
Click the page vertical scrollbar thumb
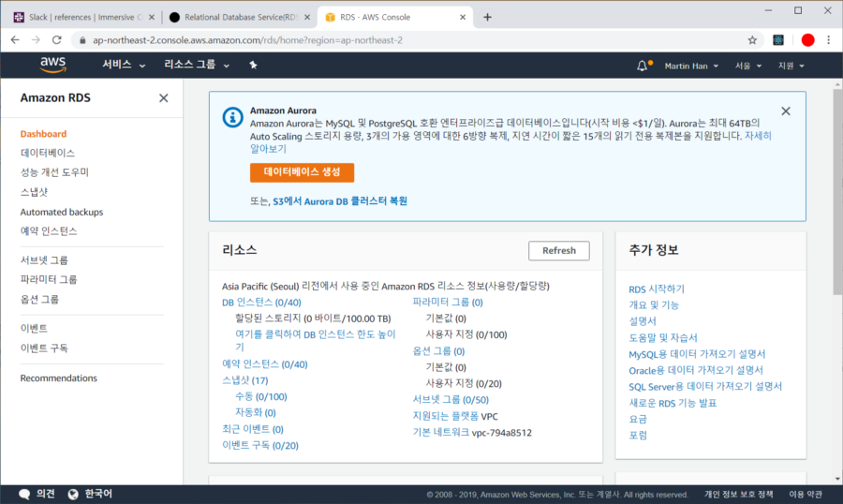click(x=837, y=192)
